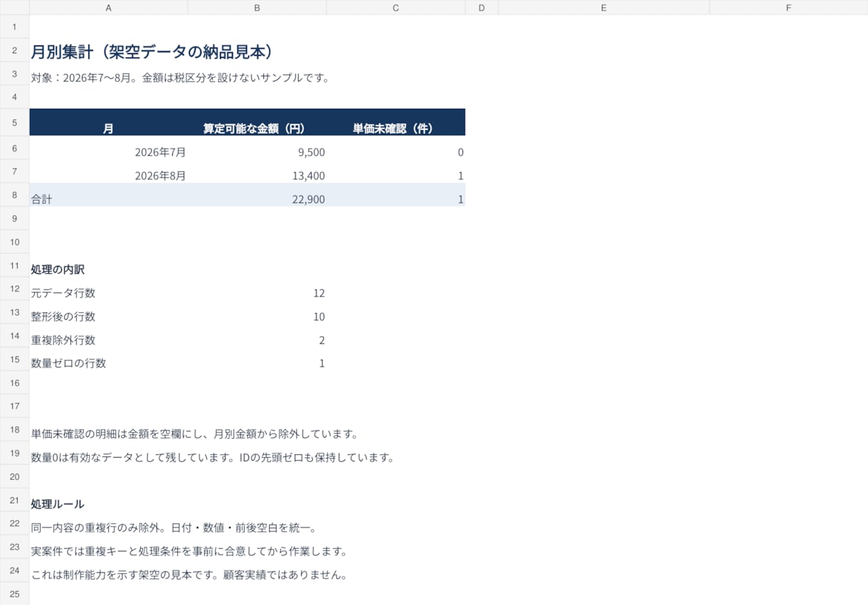Click the 重複除外行数 label
The height and width of the screenshot is (605, 868).
coord(63,340)
